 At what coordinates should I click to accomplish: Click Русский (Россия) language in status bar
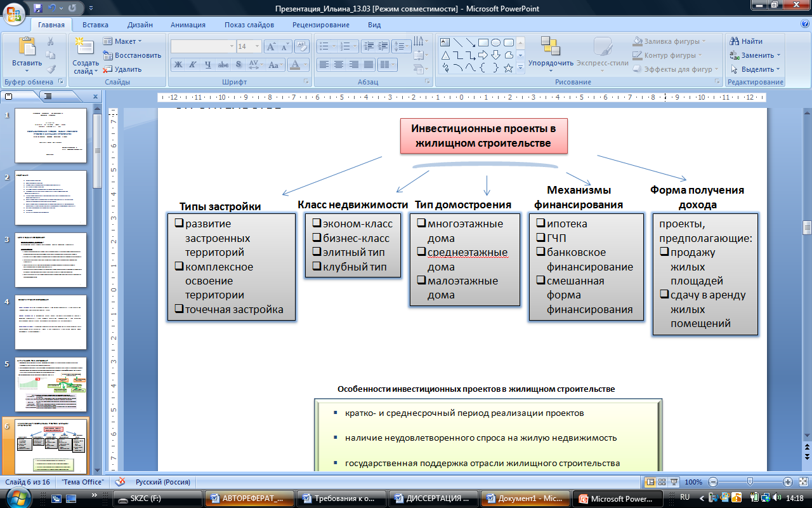[x=164, y=482]
